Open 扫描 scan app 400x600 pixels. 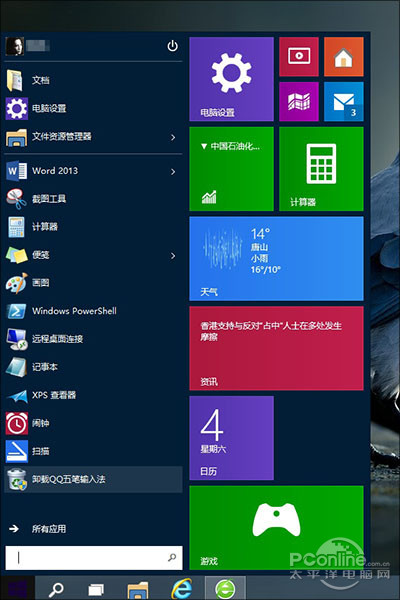pos(93,451)
